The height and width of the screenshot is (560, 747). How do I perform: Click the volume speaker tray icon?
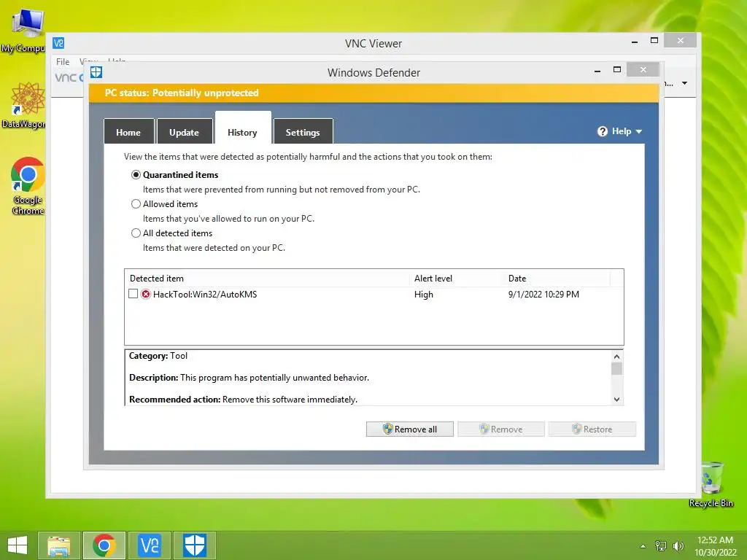(678, 545)
